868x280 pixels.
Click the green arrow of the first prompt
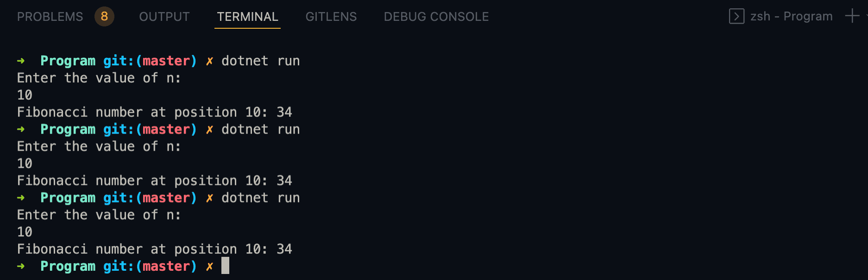click(x=21, y=61)
